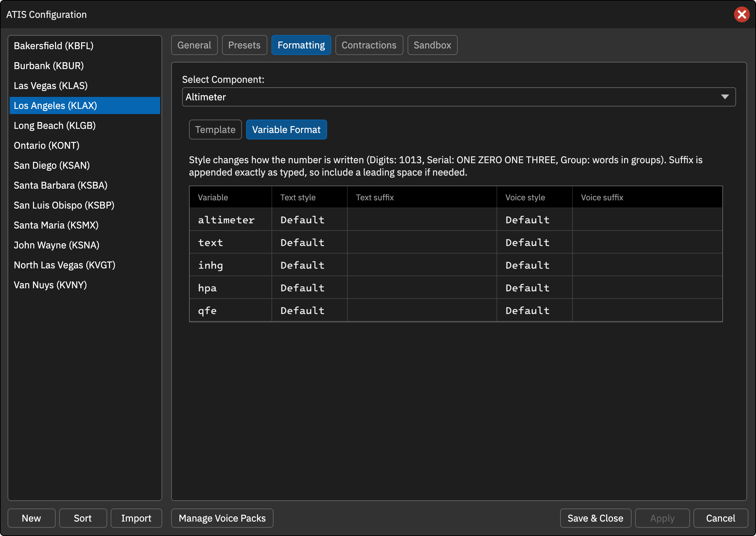
Task: Click the Import button
Action: 136,518
